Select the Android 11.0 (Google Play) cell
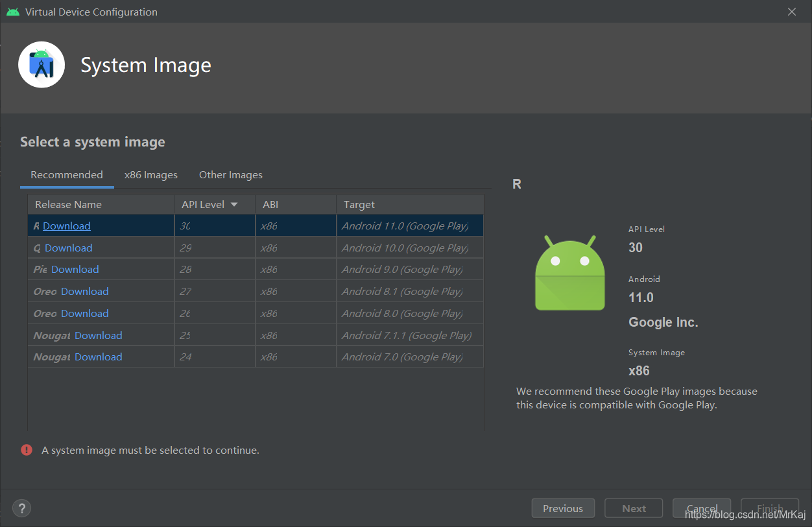 410,226
